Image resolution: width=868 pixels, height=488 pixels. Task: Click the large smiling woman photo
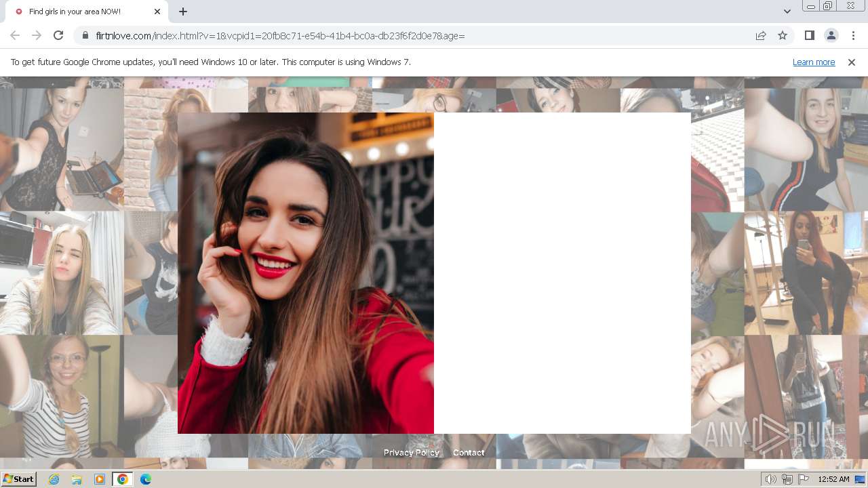coord(306,273)
